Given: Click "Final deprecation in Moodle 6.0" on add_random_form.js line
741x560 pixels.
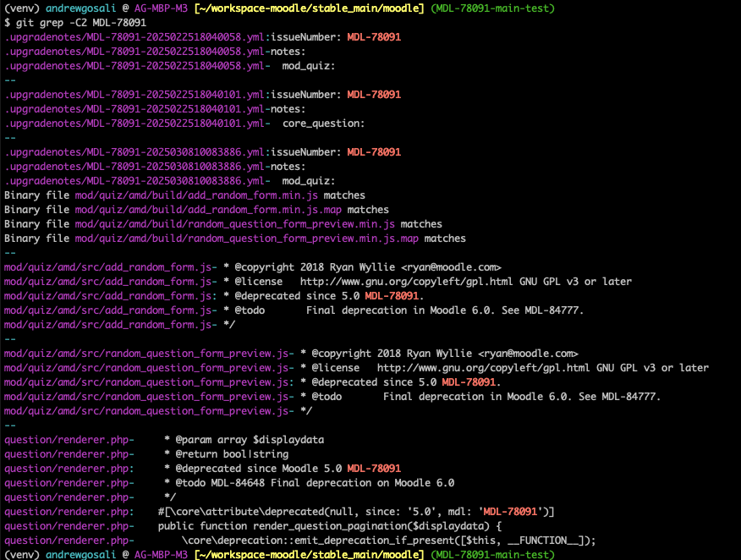Looking at the screenshot, I should 398,310.
